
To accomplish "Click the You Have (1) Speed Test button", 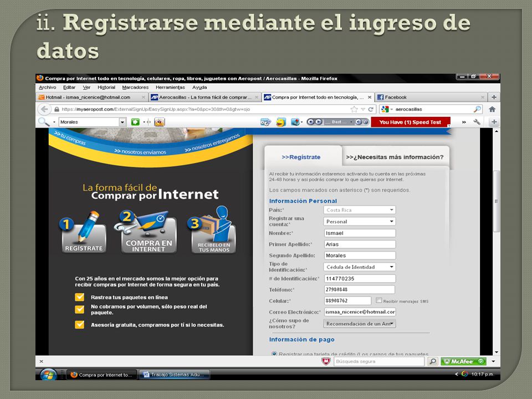I will tap(410, 122).
